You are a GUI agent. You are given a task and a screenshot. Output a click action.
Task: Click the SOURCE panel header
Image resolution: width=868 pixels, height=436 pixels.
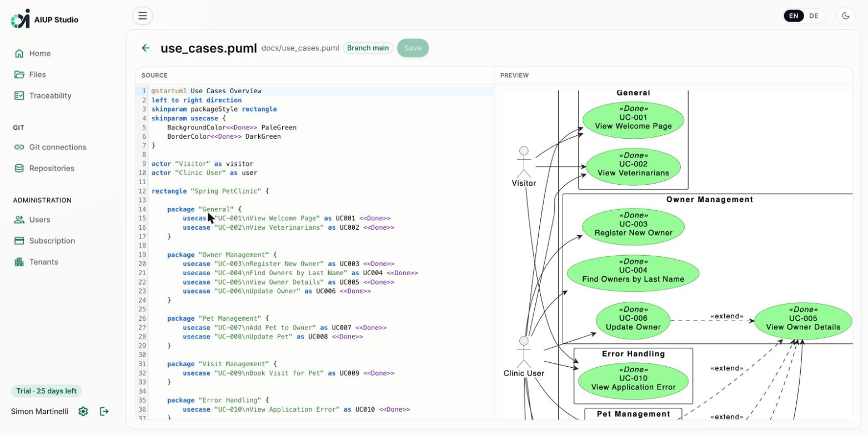pyautogui.click(x=154, y=75)
